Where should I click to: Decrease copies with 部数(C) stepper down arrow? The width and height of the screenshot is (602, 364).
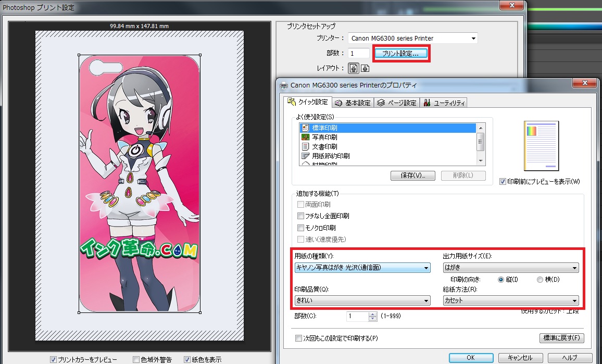click(x=373, y=319)
